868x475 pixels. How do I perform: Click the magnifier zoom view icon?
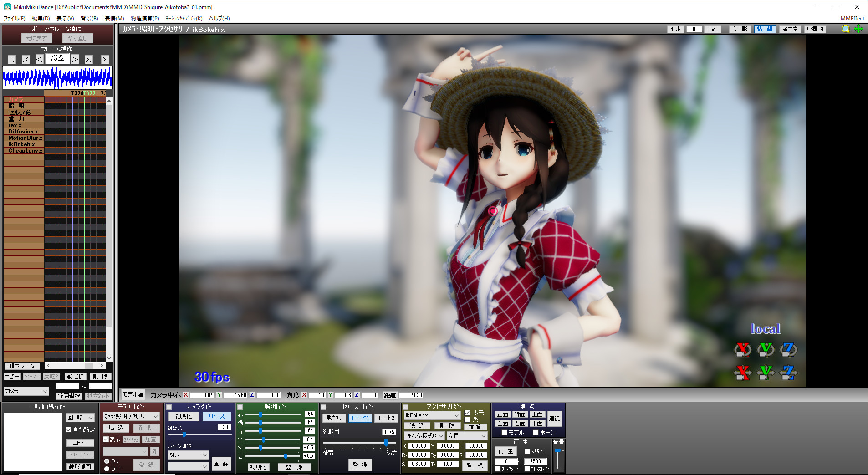pos(846,29)
